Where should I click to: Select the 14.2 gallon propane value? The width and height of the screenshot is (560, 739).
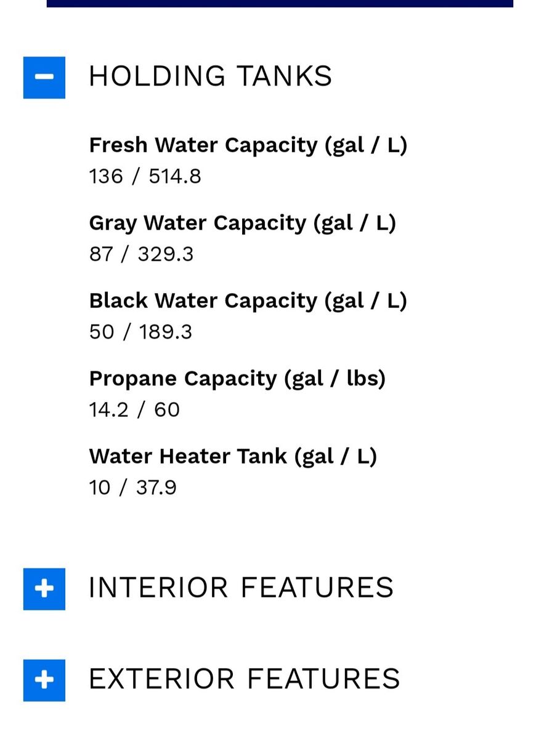tap(108, 410)
